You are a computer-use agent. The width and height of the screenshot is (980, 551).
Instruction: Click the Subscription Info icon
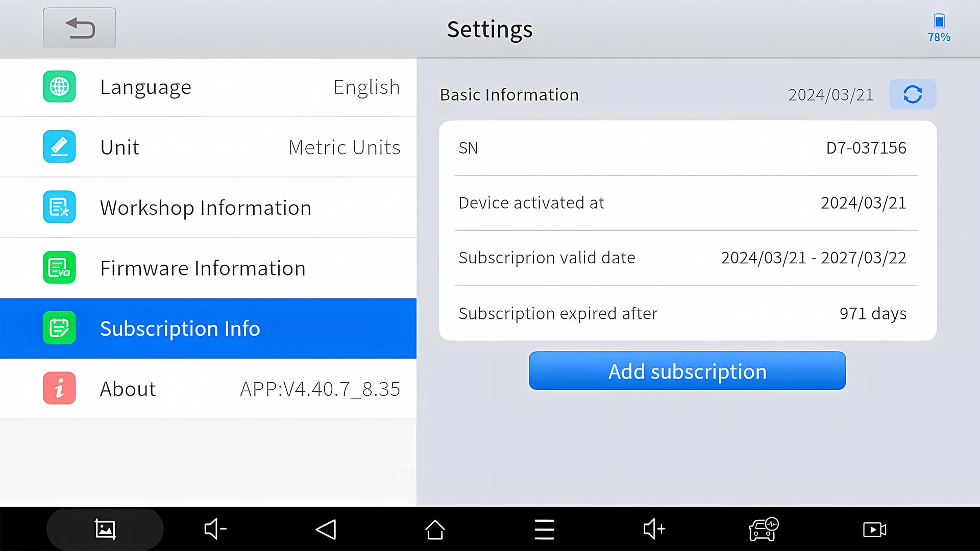point(59,328)
